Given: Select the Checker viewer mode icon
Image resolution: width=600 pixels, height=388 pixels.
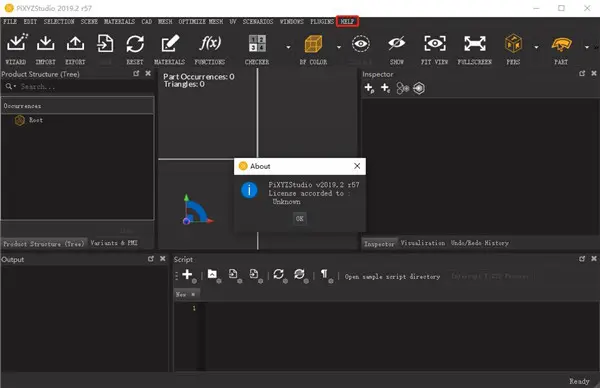Looking at the screenshot, I should pos(257,43).
